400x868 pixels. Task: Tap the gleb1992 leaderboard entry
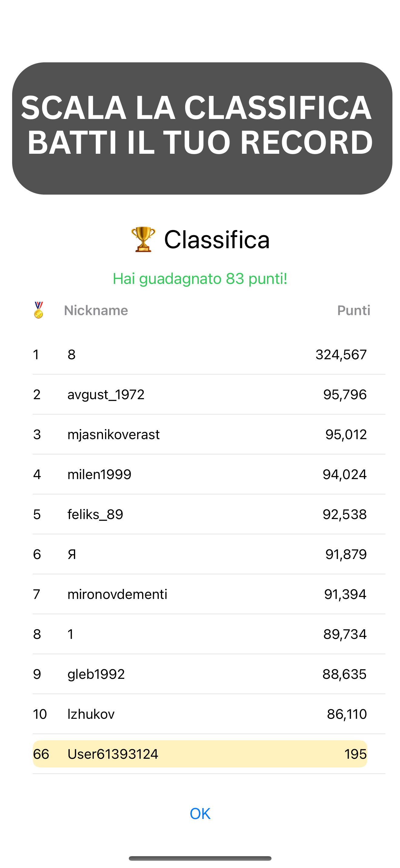(x=200, y=674)
